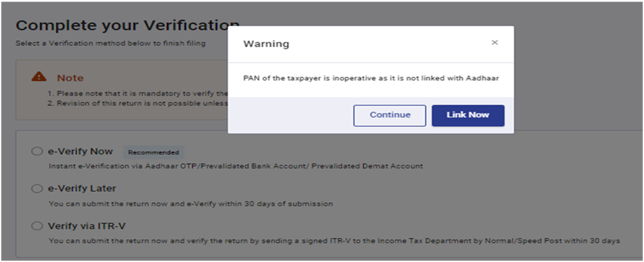644x262 pixels.
Task: Select the e-Verify Now radio button
Action: pos(37,152)
